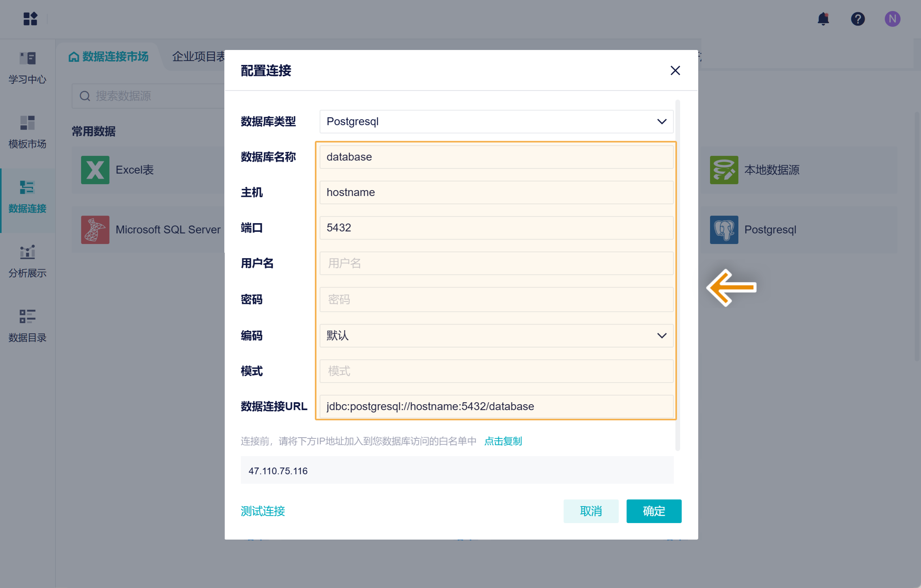Focus the 端口 field showing 5432
The height and width of the screenshot is (588, 921).
coord(497,228)
